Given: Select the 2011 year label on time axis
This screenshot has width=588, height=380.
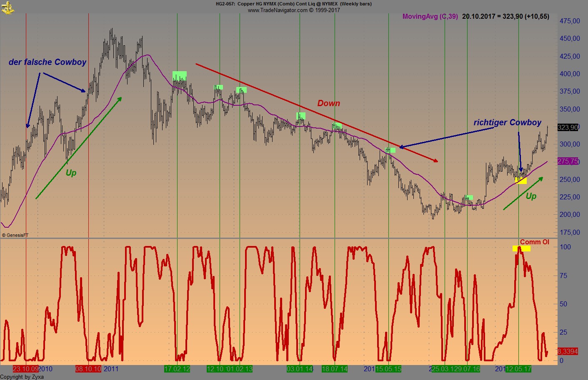Looking at the screenshot, I should [110, 369].
